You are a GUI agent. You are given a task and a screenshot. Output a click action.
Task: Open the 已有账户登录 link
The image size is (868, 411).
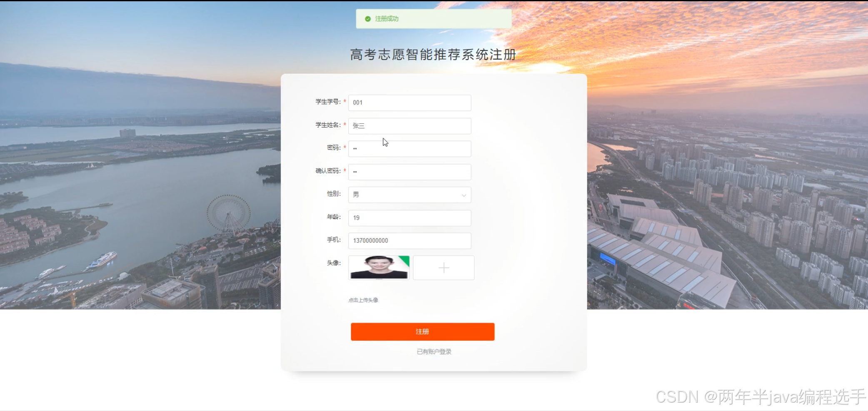[434, 352]
